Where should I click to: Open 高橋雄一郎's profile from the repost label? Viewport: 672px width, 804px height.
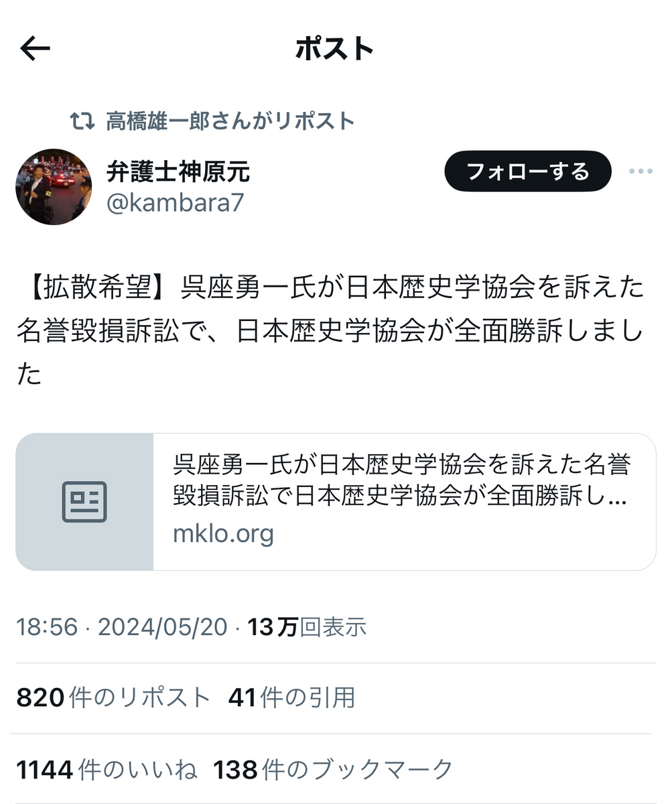[230, 121]
